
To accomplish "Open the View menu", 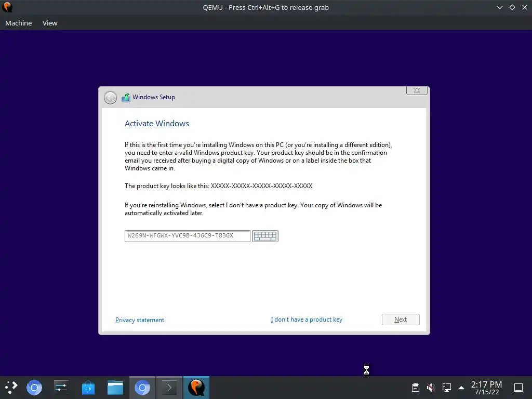I will pyautogui.click(x=50, y=23).
